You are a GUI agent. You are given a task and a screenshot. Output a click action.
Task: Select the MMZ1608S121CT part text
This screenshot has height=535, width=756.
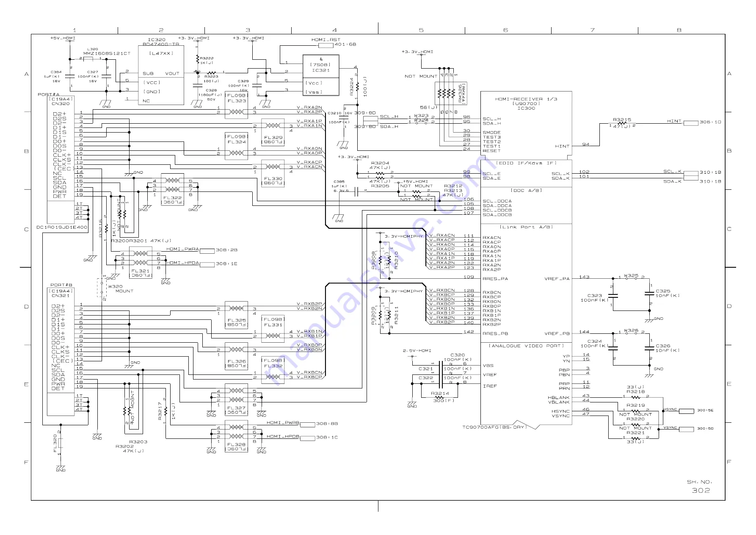click(107, 53)
